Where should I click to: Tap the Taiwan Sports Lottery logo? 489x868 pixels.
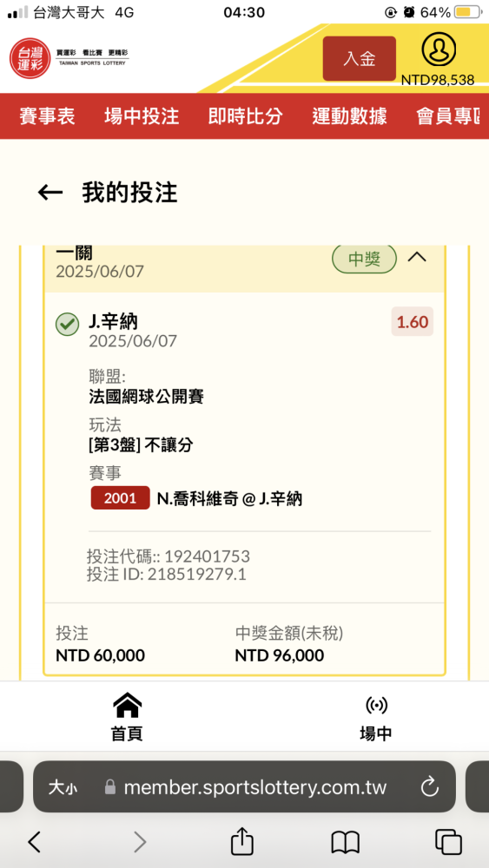point(69,58)
